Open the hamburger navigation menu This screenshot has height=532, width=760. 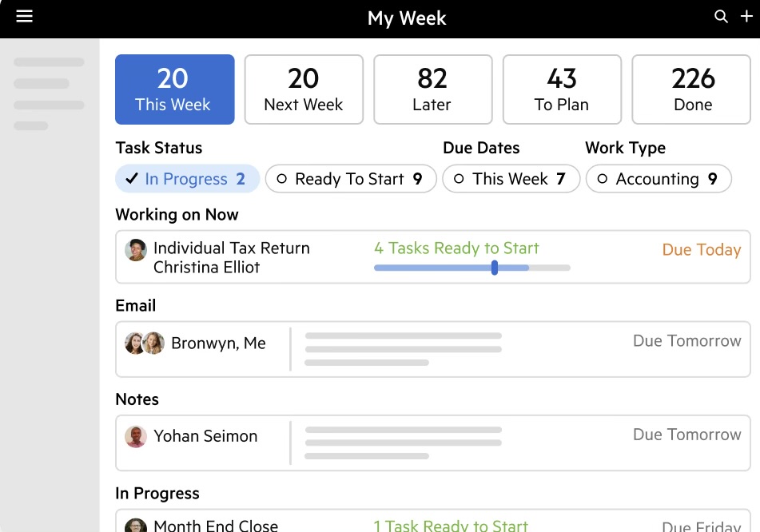coord(24,16)
